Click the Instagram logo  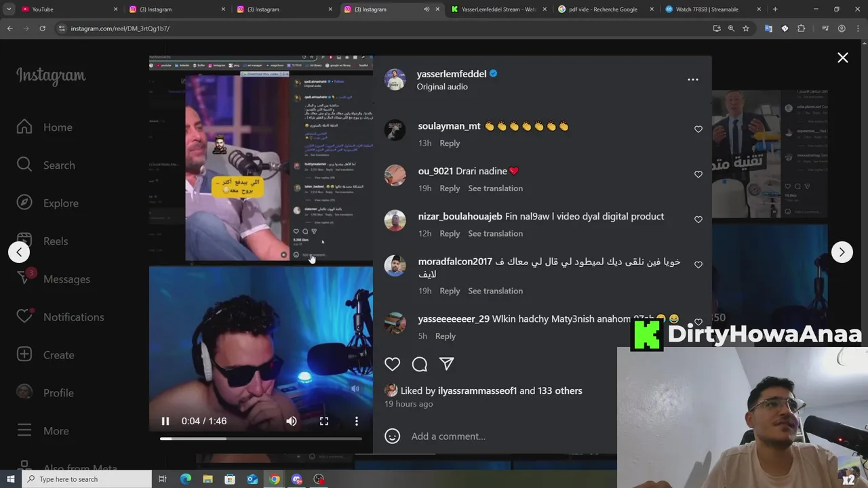(x=51, y=76)
